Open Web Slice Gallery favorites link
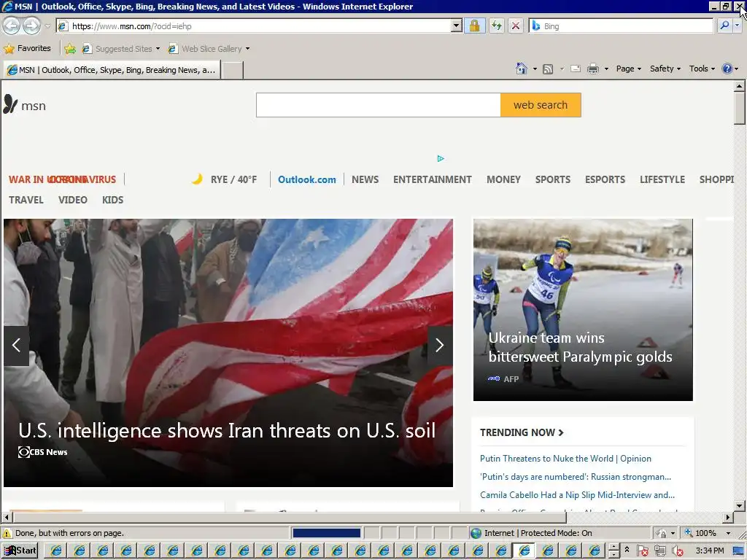This screenshot has width=747, height=560. pos(209,49)
